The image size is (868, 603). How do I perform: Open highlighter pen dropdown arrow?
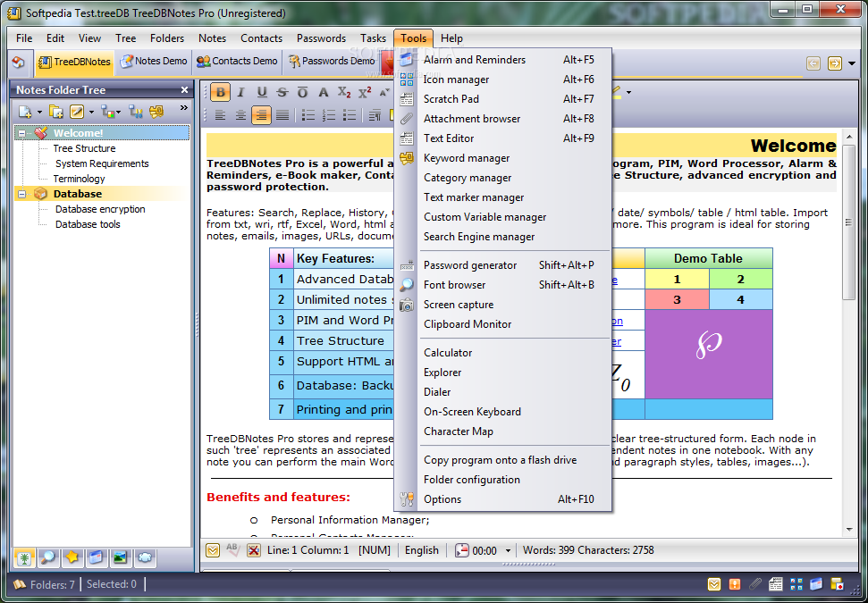point(628,92)
